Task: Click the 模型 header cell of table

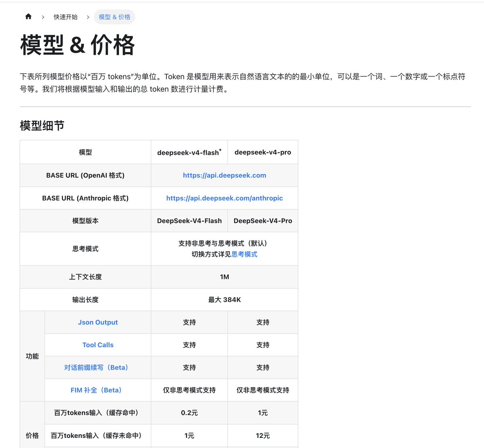Action: [86, 152]
